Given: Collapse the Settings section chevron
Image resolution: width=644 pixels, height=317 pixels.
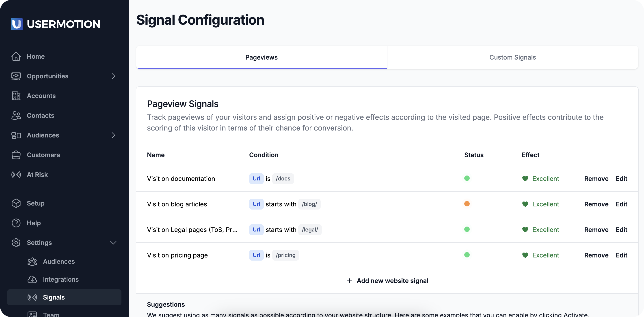Looking at the screenshot, I should (113, 243).
